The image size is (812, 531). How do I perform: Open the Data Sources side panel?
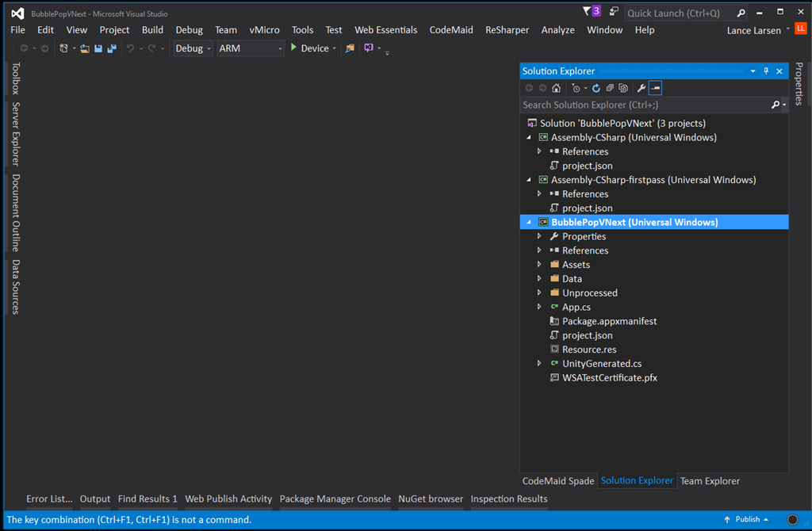point(16,287)
